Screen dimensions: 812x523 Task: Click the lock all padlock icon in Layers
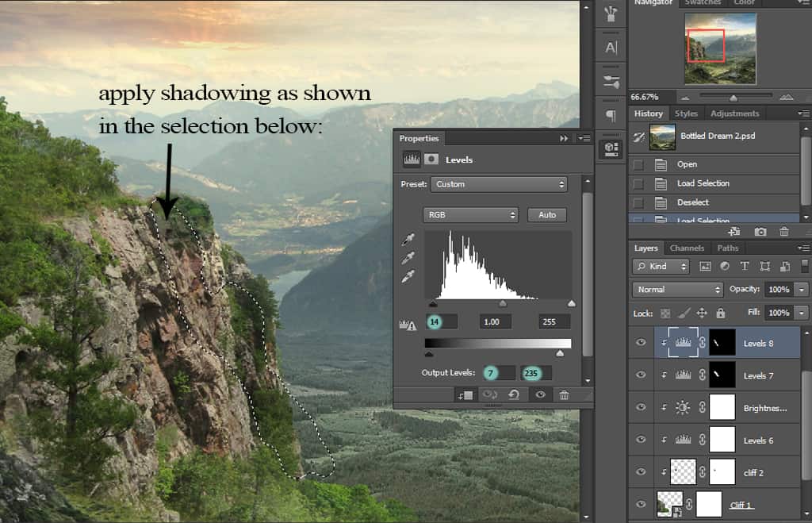[x=720, y=313]
